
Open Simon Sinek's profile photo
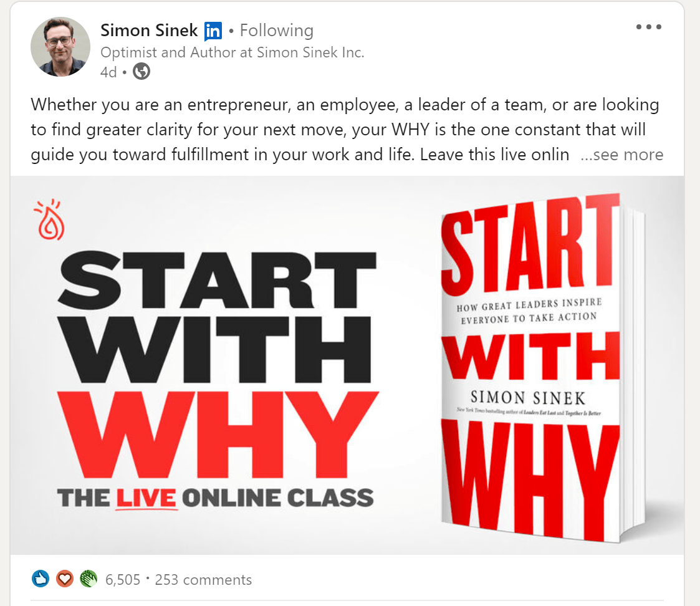(60, 47)
